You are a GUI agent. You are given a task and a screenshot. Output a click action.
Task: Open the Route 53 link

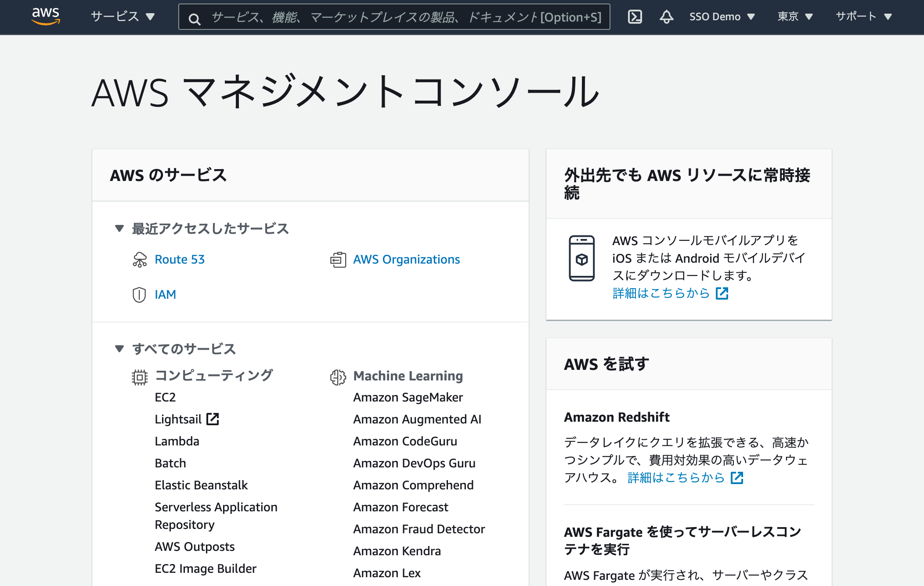(180, 260)
